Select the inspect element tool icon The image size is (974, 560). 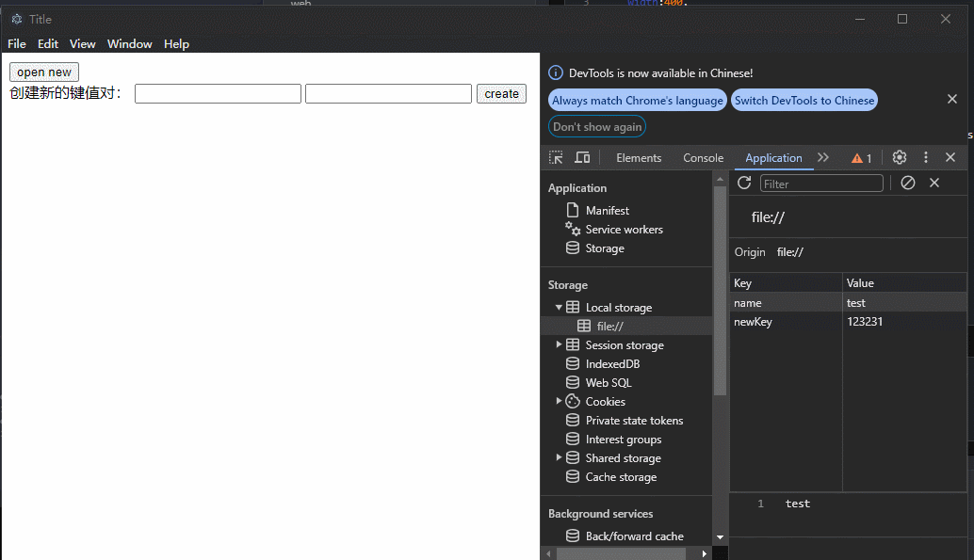click(556, 158)
